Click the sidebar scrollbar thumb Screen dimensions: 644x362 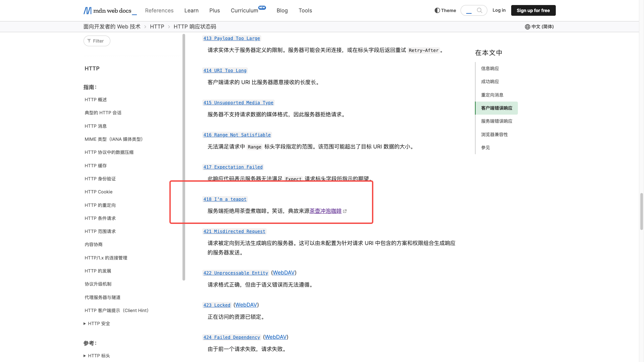click(x=184, y=157)
